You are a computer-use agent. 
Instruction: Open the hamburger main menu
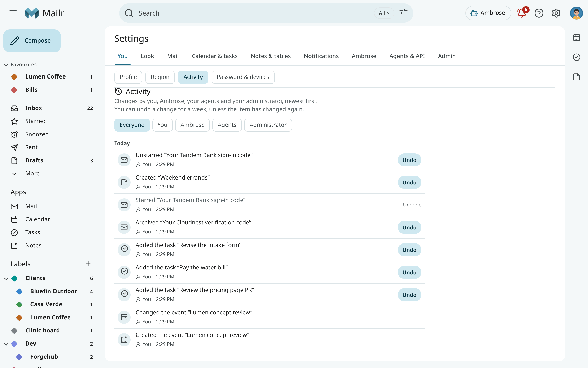[13, 13]
